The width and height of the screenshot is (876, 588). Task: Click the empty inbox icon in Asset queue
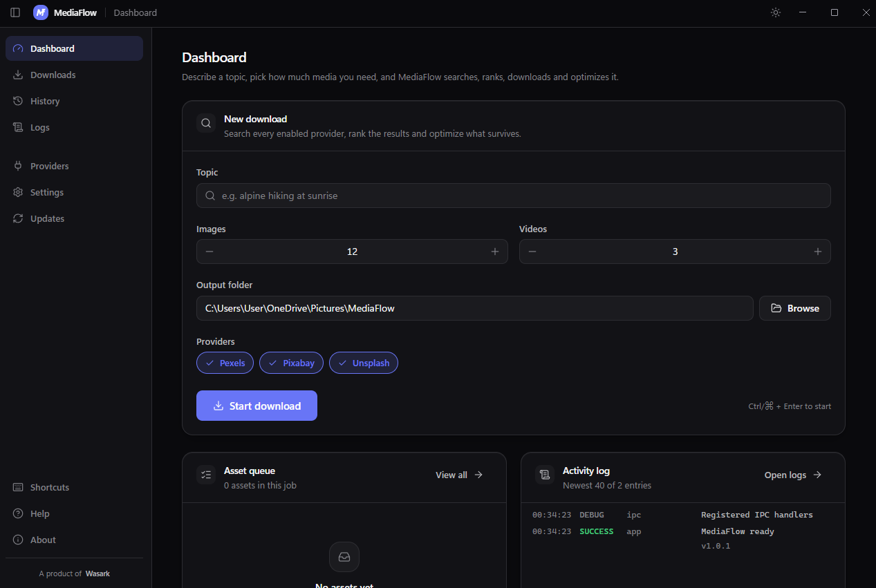tap(344, 557)
